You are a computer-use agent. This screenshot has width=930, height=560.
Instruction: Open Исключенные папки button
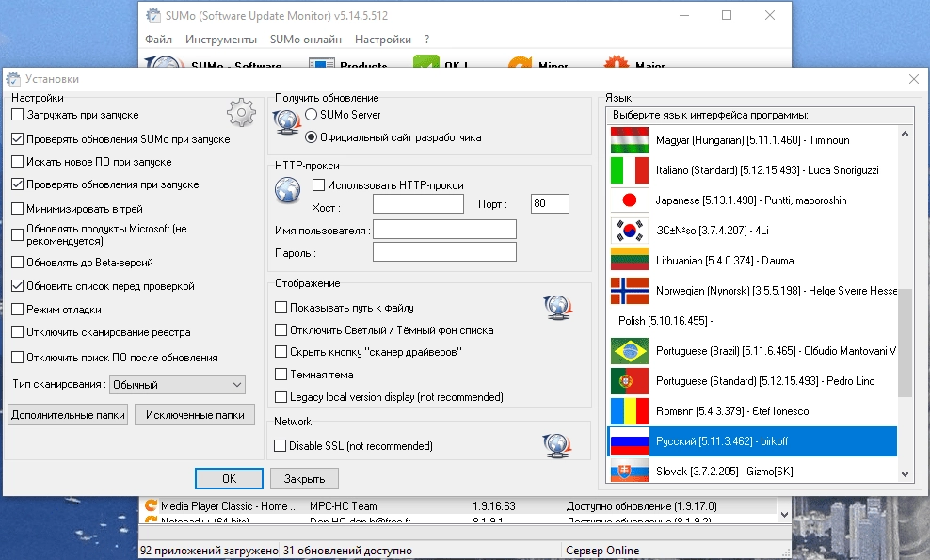[195, 415]
